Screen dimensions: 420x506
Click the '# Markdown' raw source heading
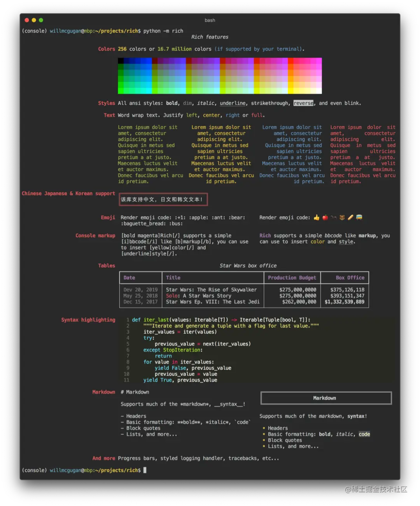click(135, 392)
